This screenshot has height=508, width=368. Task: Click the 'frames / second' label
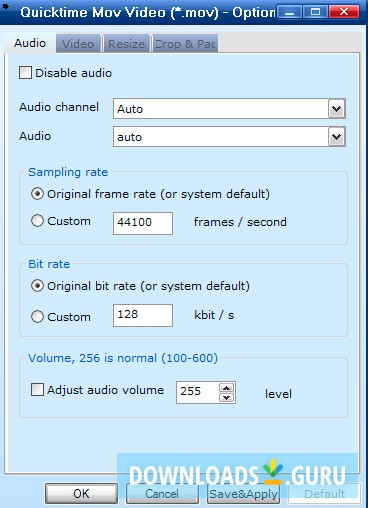click(x=240, y=222)
